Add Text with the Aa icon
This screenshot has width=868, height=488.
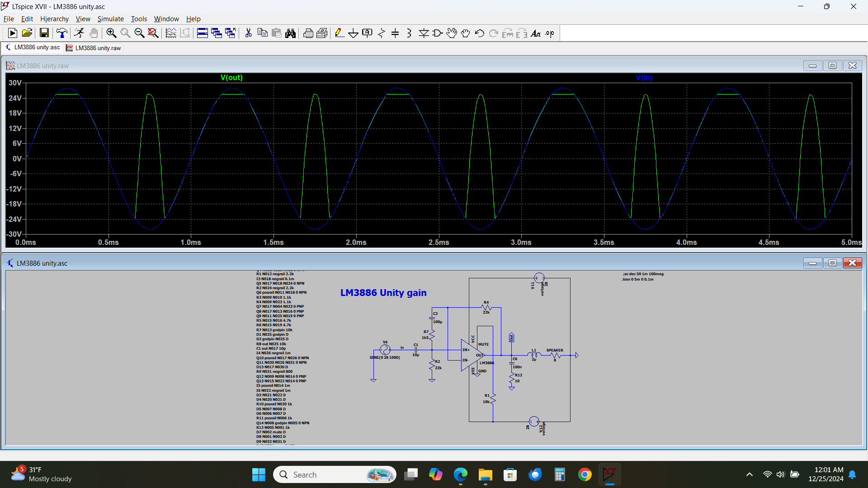click(x=536, y=33)
